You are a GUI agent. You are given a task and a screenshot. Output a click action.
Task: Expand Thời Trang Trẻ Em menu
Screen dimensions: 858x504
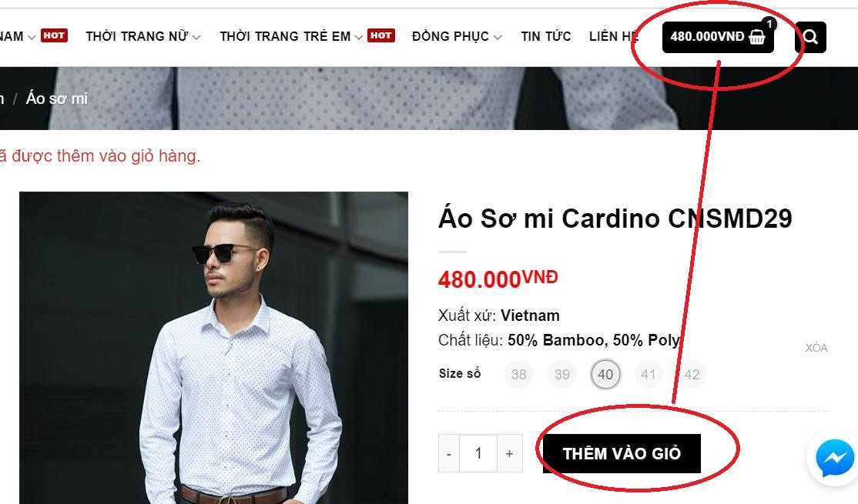pyautogui.click(x=291, y=37)
